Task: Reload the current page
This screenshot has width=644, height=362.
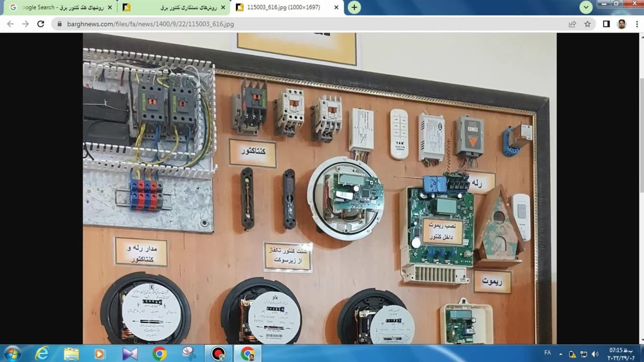Action: point(41,24)
